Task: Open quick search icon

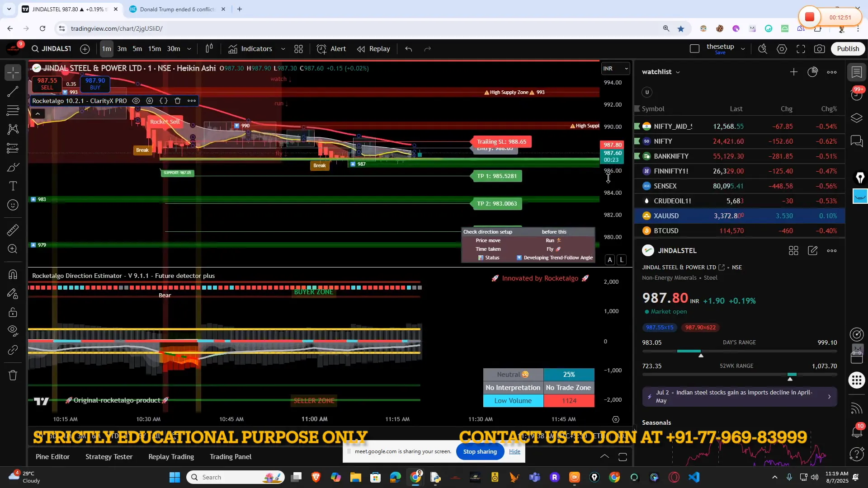Action: point(763,49)
